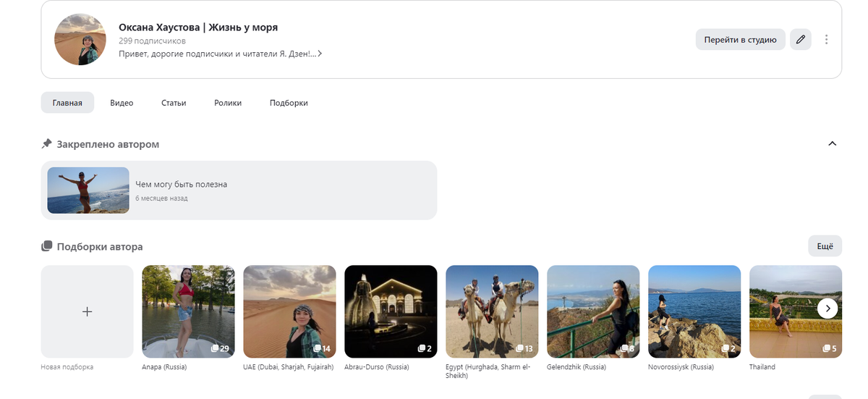Open the Egypt (Hurghada) camel collection thumbnail
This screenshot has width=868, height=399.
492,311
